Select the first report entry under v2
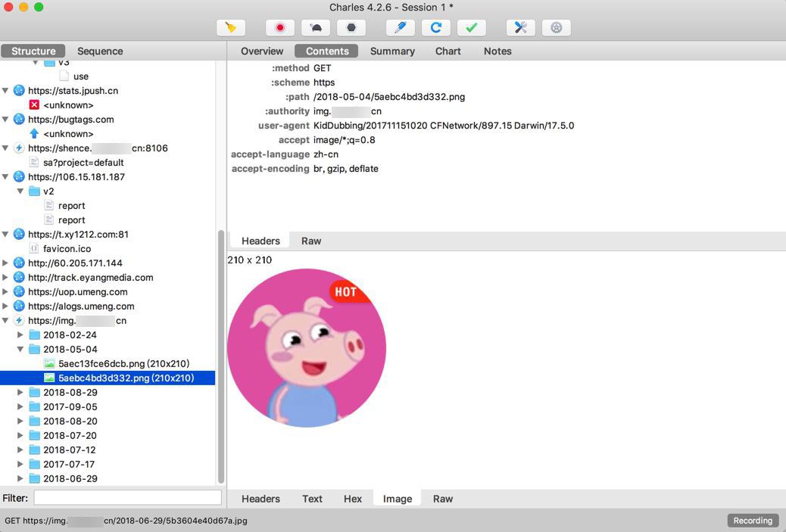Viewport: 786px width, 532px height. point(72,205)
